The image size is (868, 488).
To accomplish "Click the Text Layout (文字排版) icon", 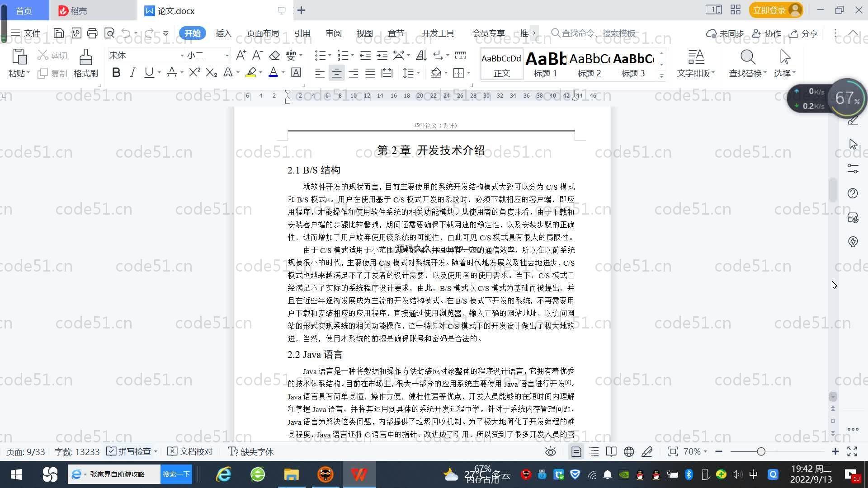I will (x=696, y=57).
